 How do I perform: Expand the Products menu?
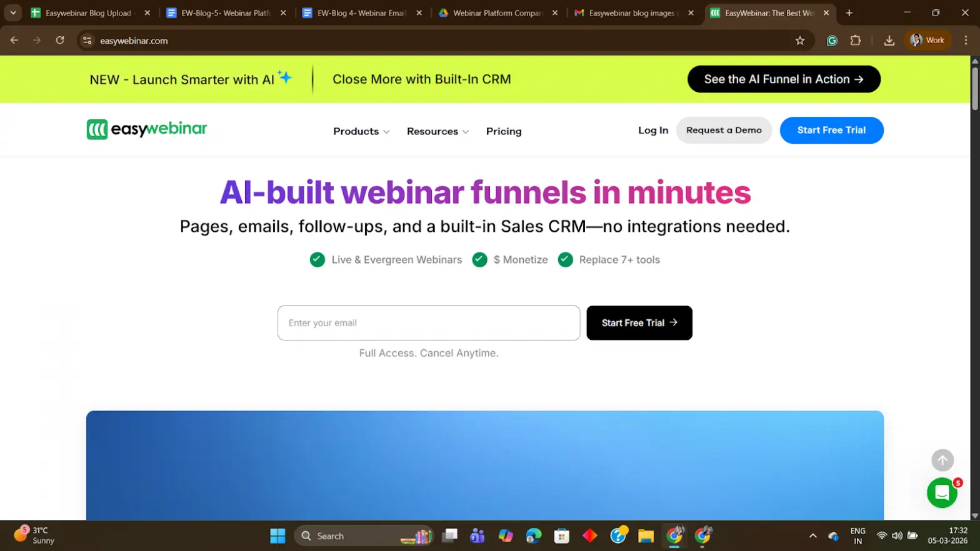point(361,131)
